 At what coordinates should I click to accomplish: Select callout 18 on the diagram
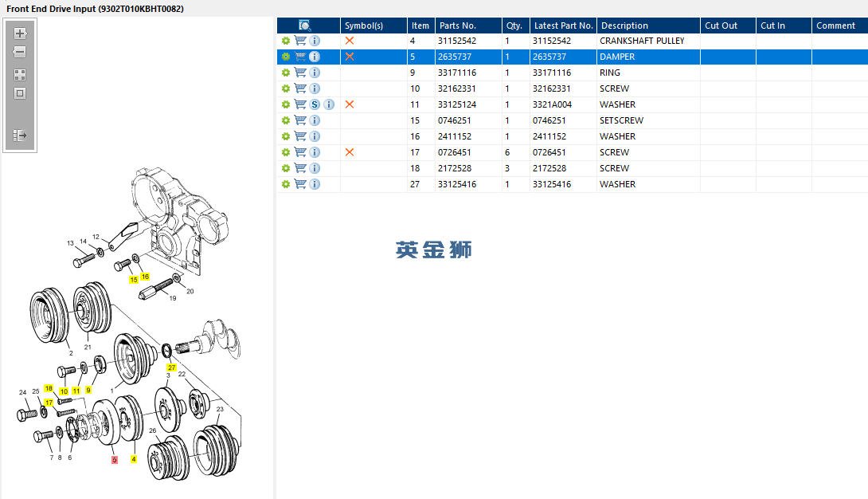49,388
